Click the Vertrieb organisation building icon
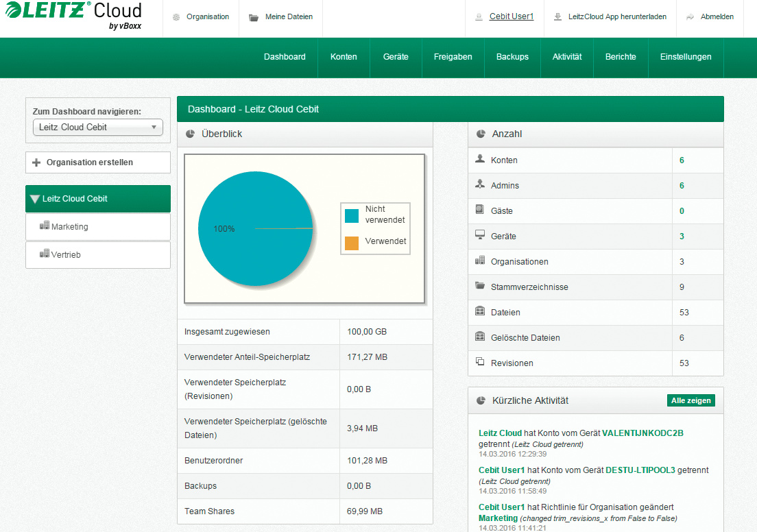Viewport: 757px width, 532px height. tap(45, 254)
